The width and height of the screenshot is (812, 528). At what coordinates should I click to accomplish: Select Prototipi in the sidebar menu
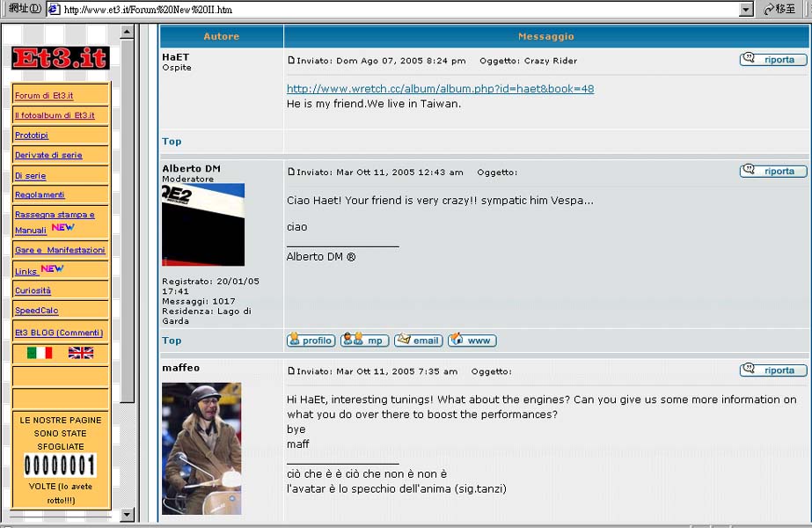32,136
